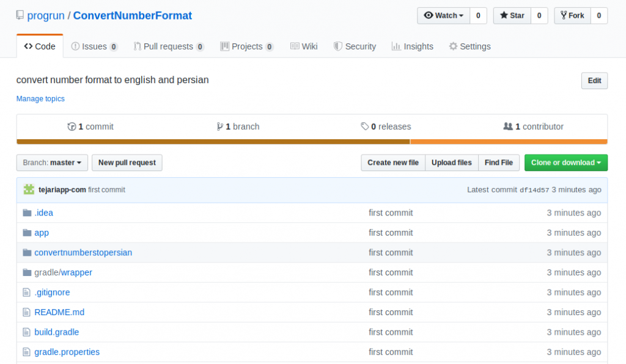Click the tejariapp-com avatar icon

[x=29, y=190]
